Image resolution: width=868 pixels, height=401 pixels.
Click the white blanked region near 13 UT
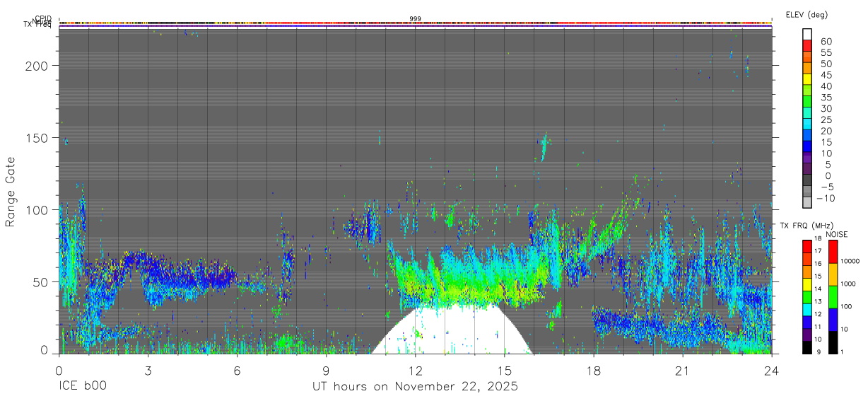pos(452,331)
